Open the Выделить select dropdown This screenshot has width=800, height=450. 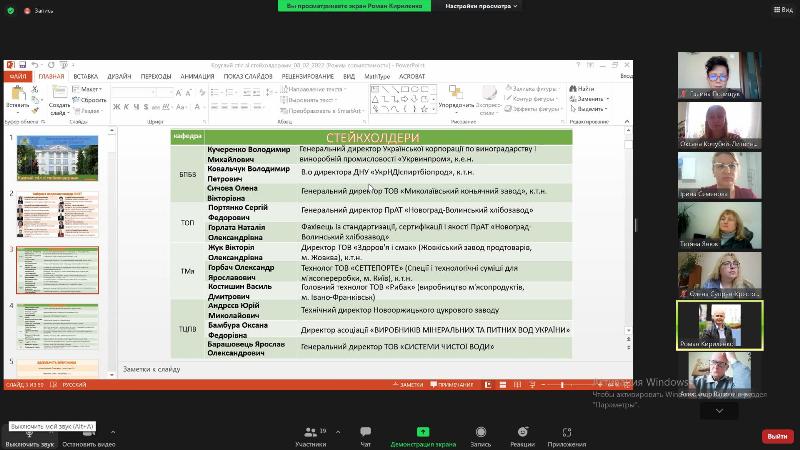tap(588, 109)
